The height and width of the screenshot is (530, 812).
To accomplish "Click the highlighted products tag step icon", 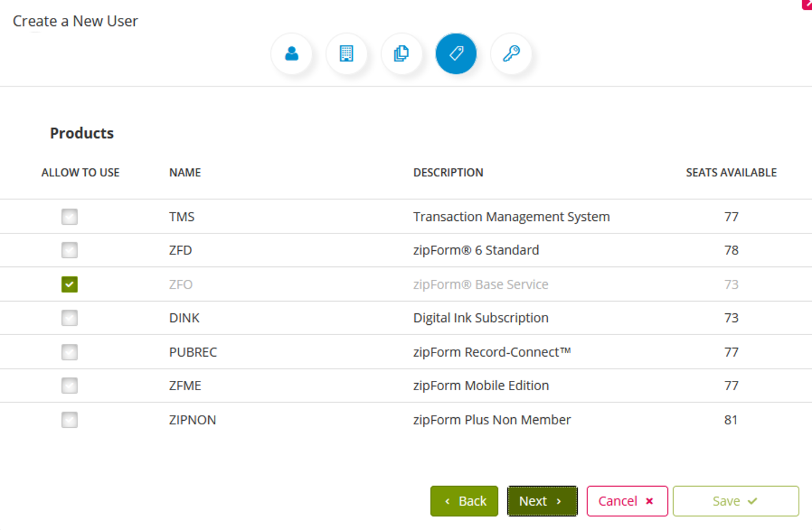I will point(456,53).
